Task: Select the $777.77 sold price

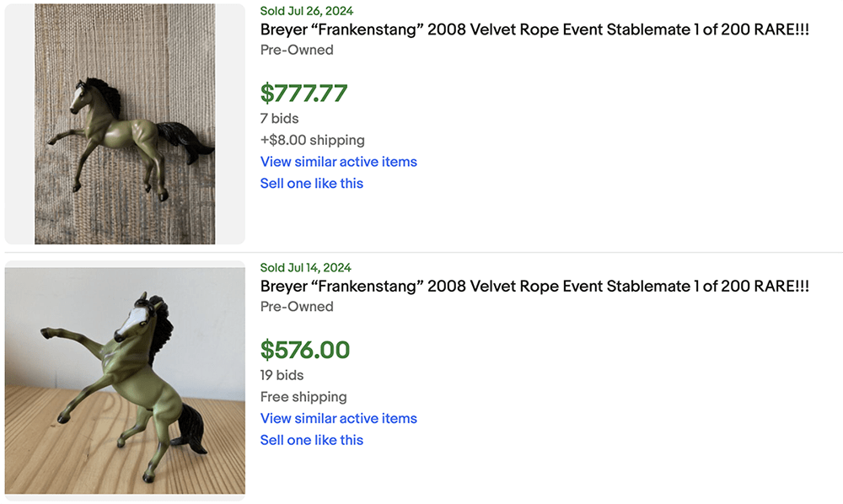Action: coord(303,93)
